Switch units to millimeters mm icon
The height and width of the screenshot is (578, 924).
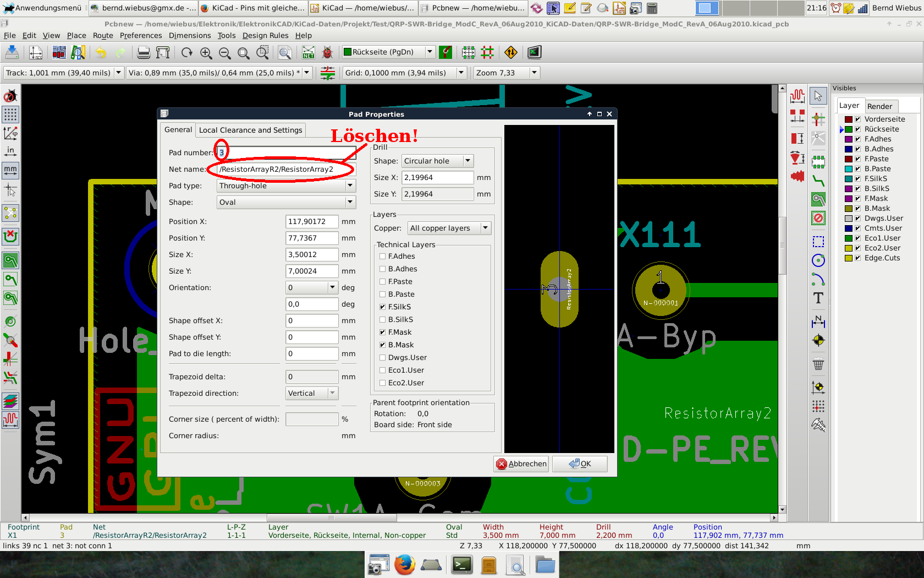pyautogui.click(x=10, y=170)
